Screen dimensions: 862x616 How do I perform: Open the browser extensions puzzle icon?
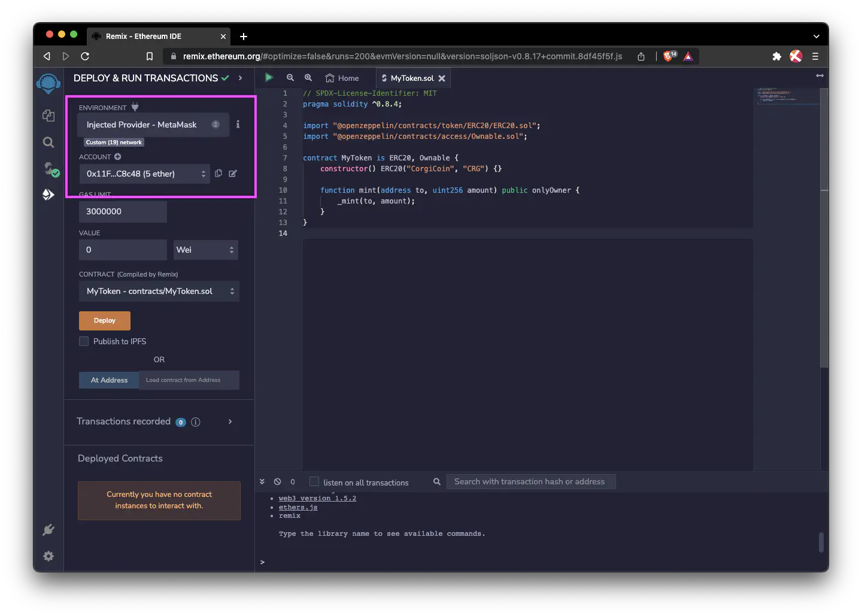(776, 56)
